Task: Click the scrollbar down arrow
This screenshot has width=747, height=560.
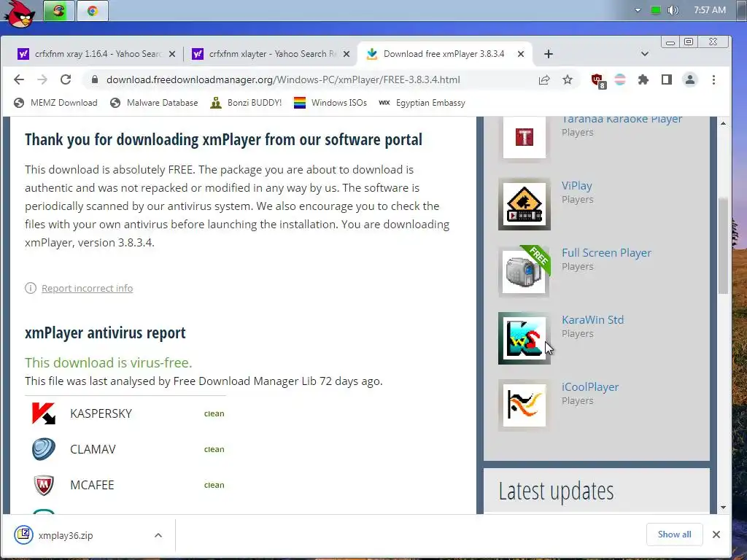Action: pyautogui.click(x=723, y=507)
